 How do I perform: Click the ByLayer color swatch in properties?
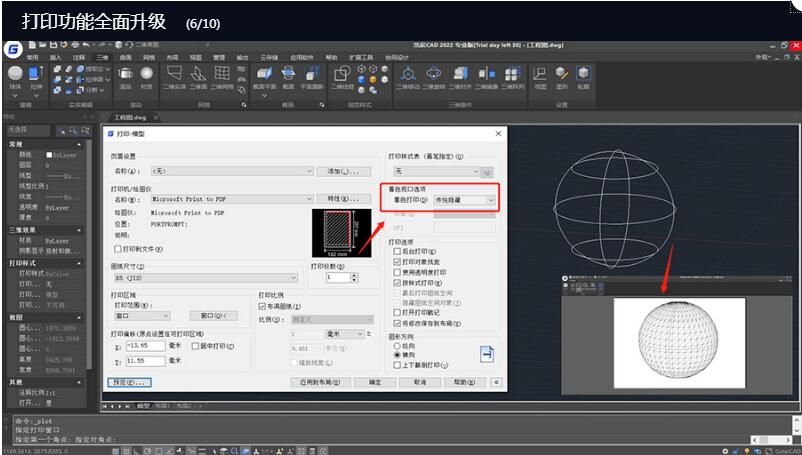point(49,155)
